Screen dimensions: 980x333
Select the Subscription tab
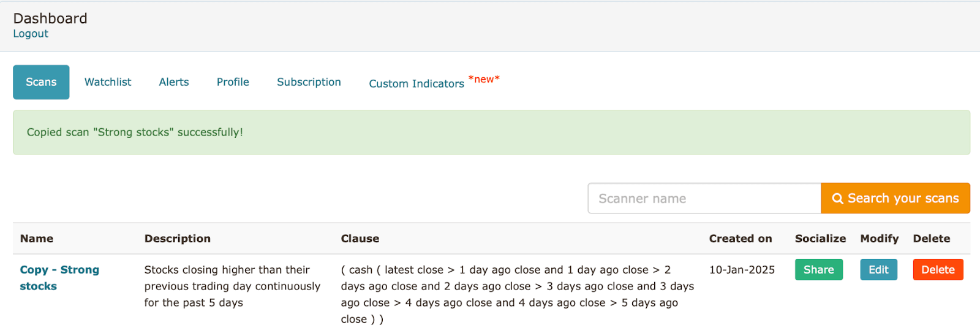[x=309, y=82]
